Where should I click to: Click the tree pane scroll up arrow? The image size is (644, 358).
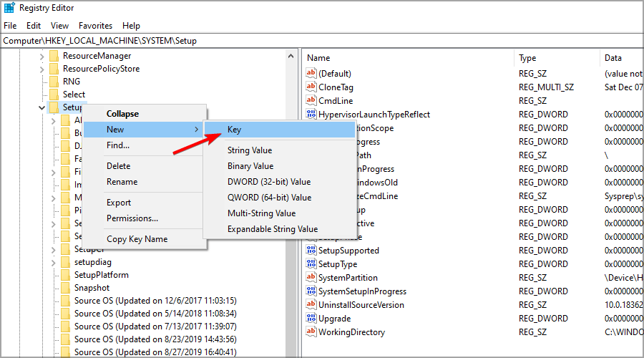point(292,57)
